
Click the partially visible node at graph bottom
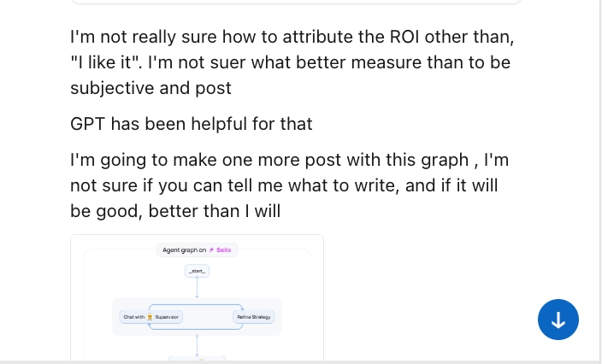click(x=197, y=359)
